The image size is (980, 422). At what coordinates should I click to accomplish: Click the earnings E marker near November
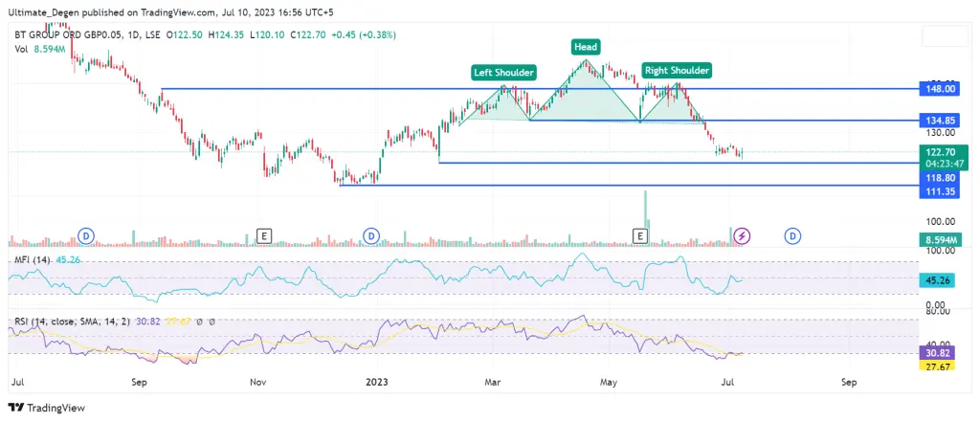pyautogui.click(x=265, y=235)
